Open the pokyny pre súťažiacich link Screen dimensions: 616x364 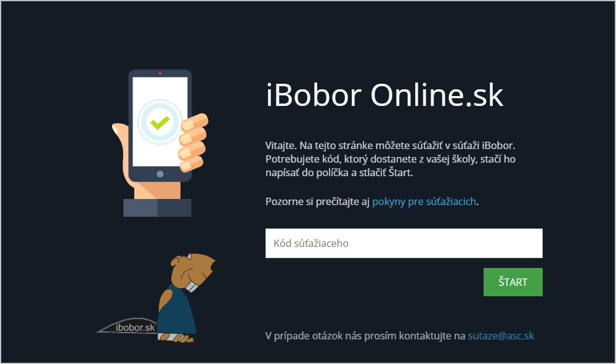coord(424,201)
